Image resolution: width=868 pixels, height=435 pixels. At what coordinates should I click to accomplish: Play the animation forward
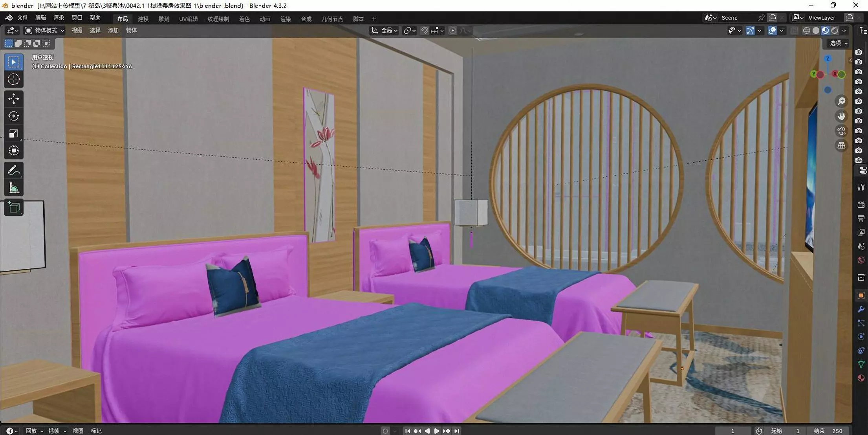437,431
